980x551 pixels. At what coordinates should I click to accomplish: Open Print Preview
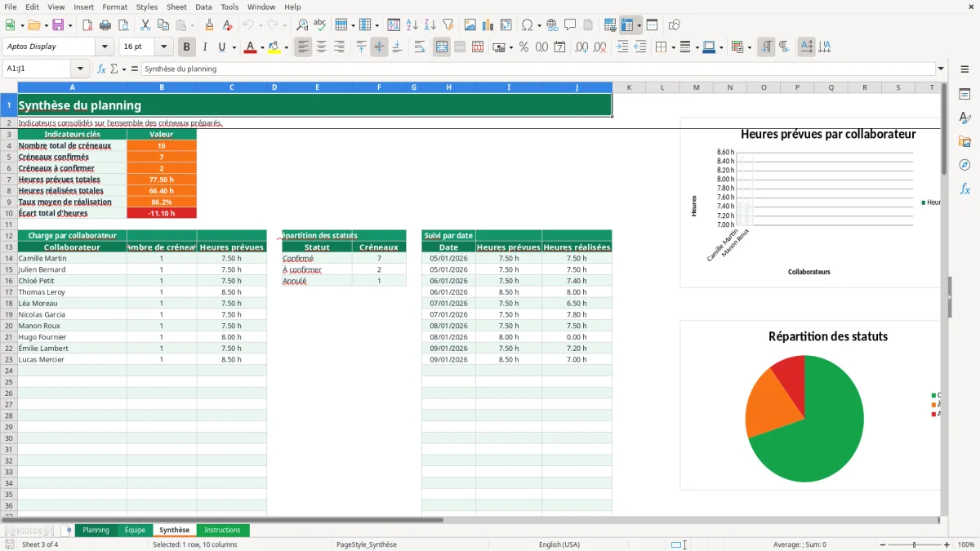(x=125, y=25)
